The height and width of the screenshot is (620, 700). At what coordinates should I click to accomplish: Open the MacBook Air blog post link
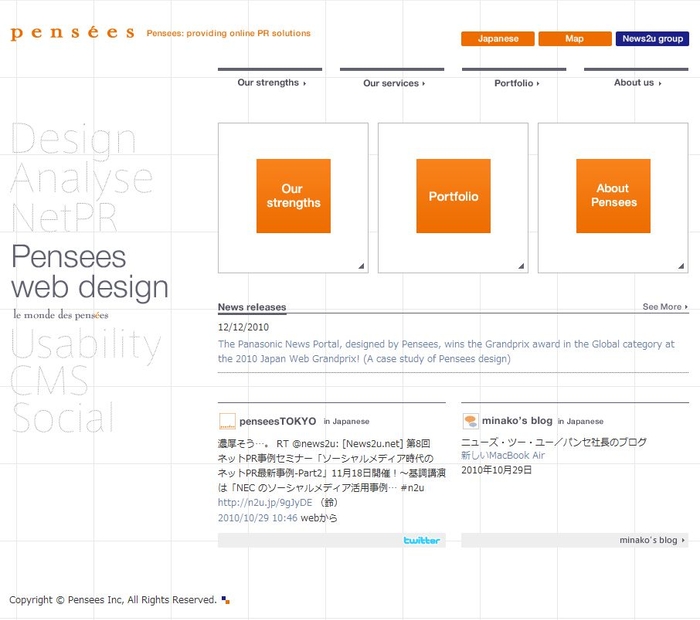pos(502,455)
